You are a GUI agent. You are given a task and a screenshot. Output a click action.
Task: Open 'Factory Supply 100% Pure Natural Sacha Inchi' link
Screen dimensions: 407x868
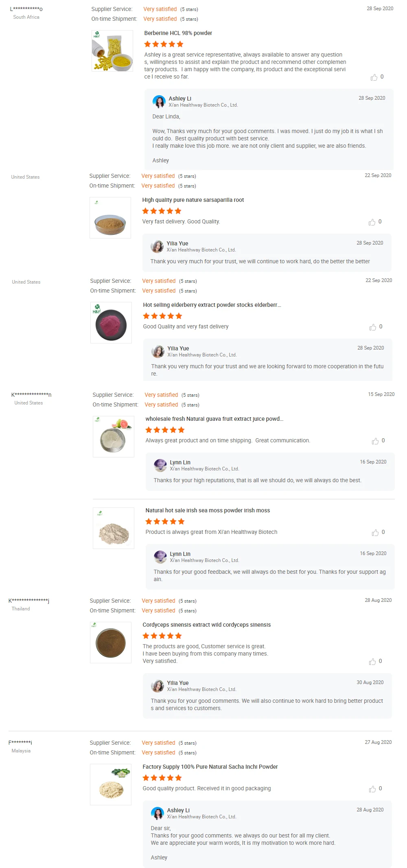click(210, 767)
